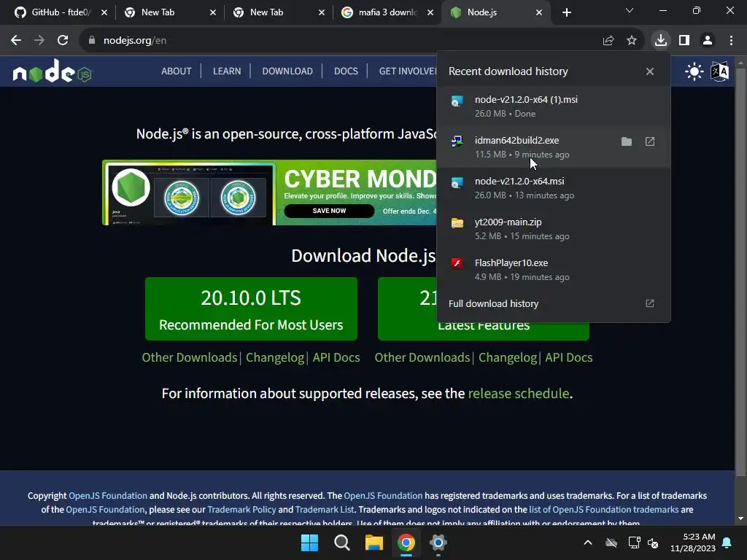747x560 pixels.
Task: Open Changelog link under 20.10.0 LTS
Action: (275, 357)
